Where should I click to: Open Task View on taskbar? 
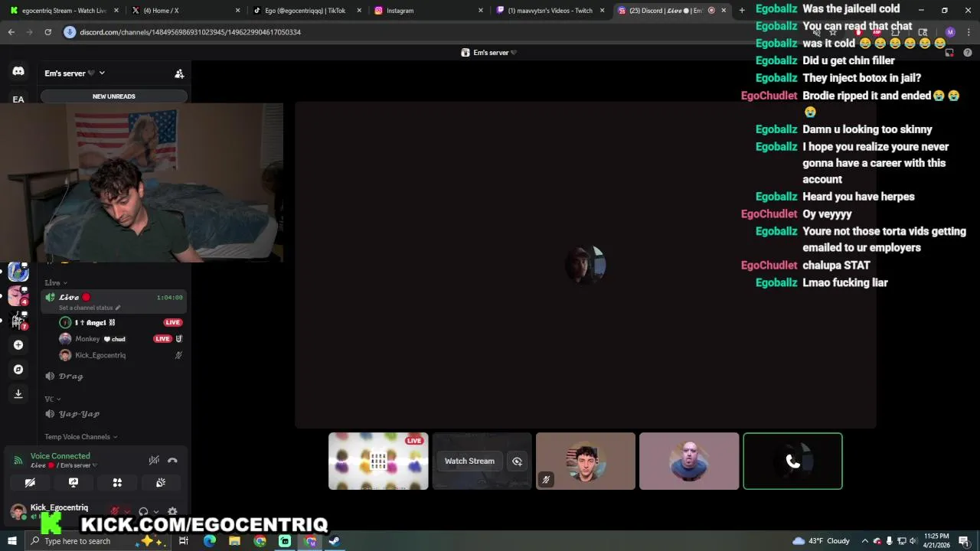(184, 541)
